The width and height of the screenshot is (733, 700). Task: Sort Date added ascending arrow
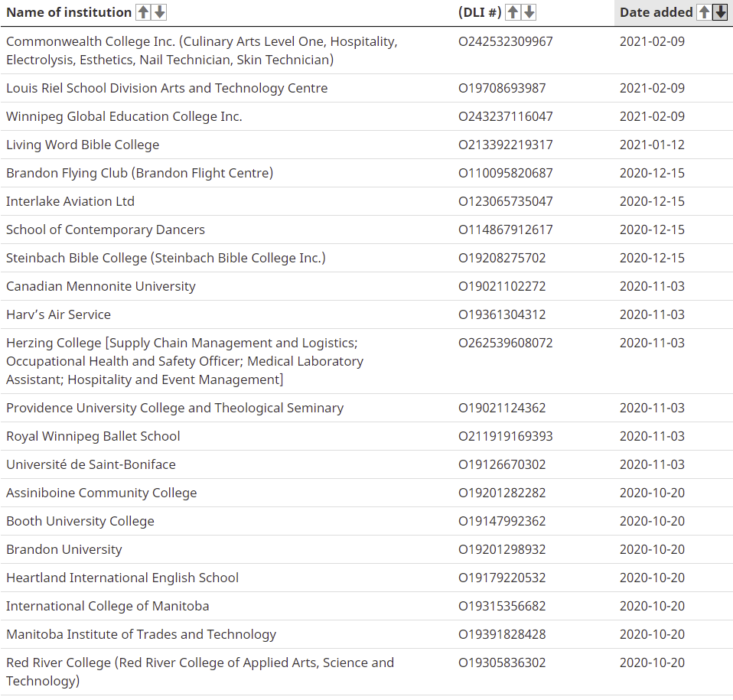click(x=704, y=12)
